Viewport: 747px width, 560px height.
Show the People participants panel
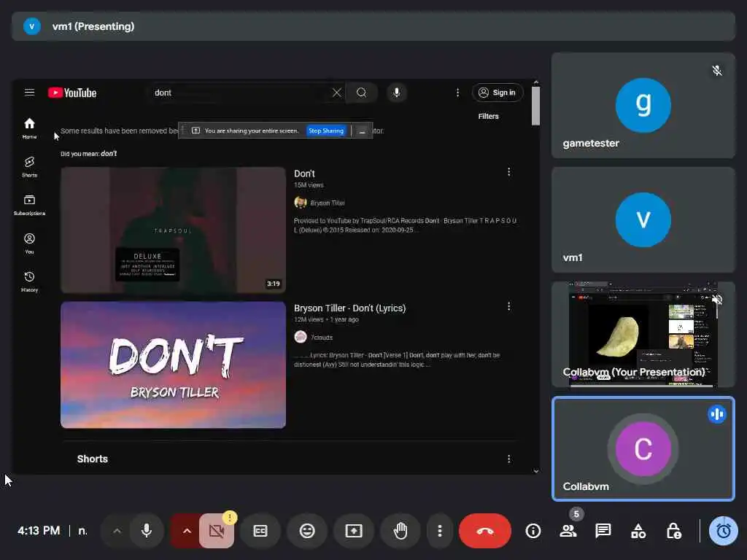pos(568,531)
